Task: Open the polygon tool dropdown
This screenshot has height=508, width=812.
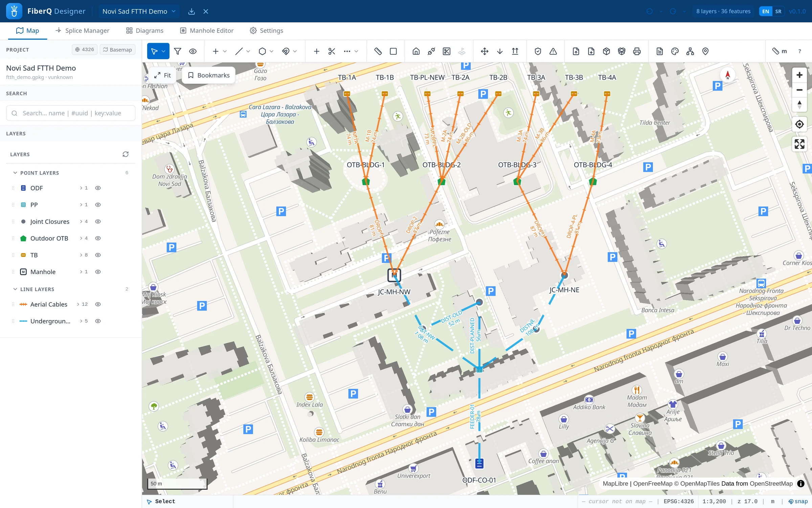Action: (x=272, y=51)
